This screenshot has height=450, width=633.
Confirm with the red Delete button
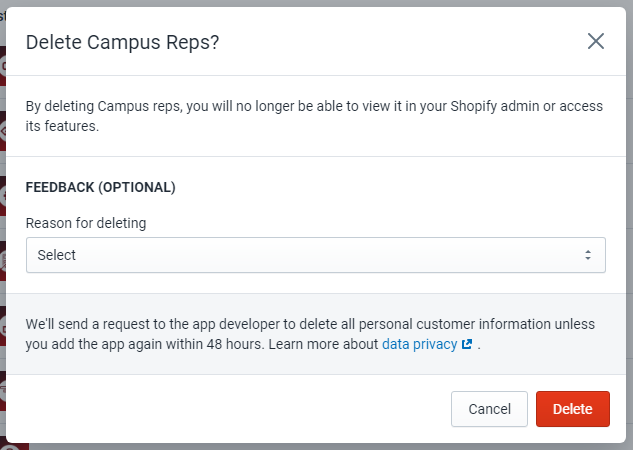click(572, 409)
